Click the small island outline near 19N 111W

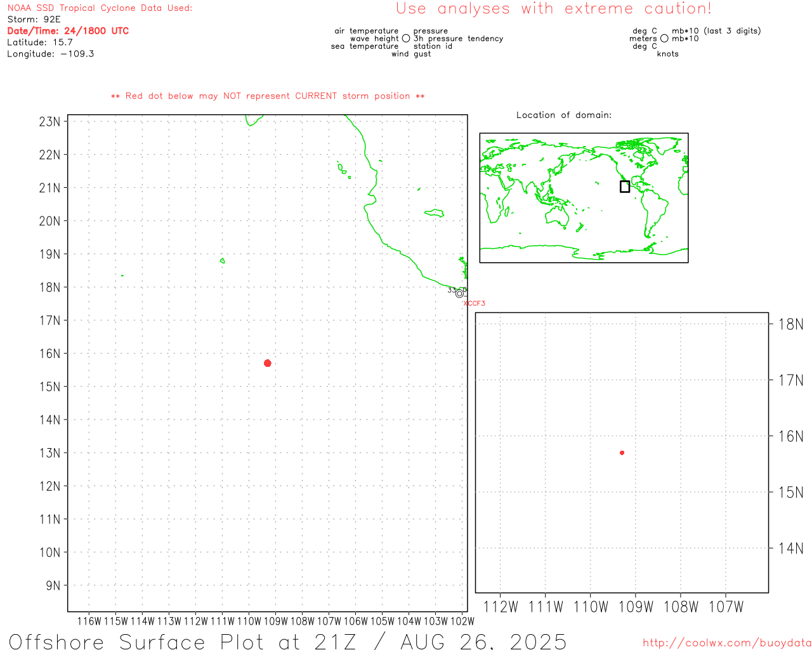click(222, 260)
